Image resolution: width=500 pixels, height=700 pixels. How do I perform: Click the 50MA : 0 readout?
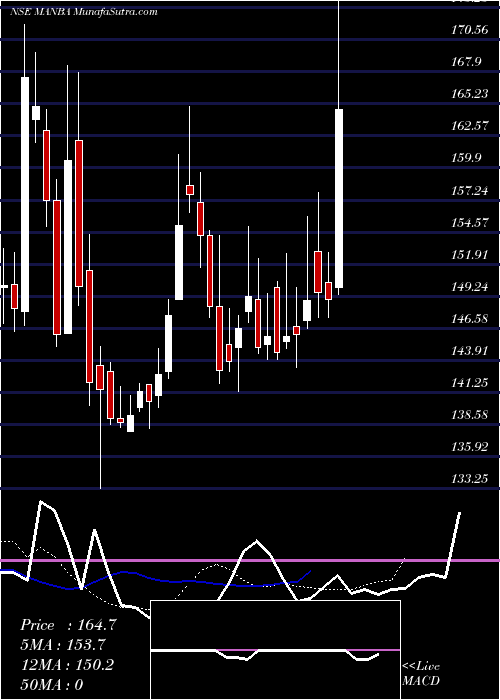tap(52, 684)
